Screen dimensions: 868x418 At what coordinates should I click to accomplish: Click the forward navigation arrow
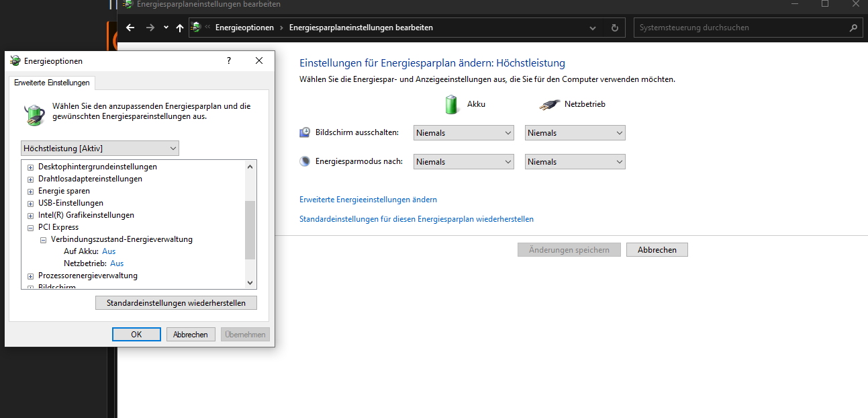pos(150,28)
